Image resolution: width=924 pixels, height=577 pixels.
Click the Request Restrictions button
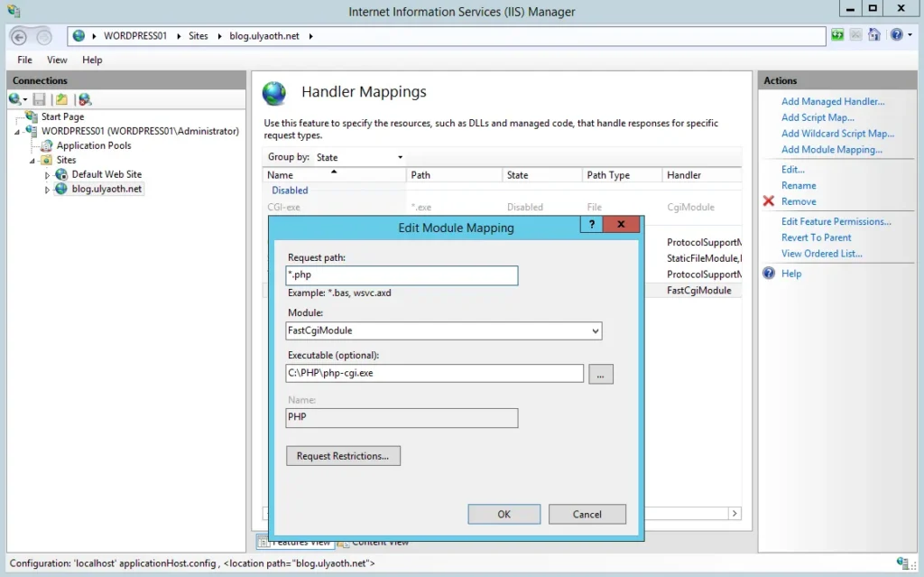point(343,456)
